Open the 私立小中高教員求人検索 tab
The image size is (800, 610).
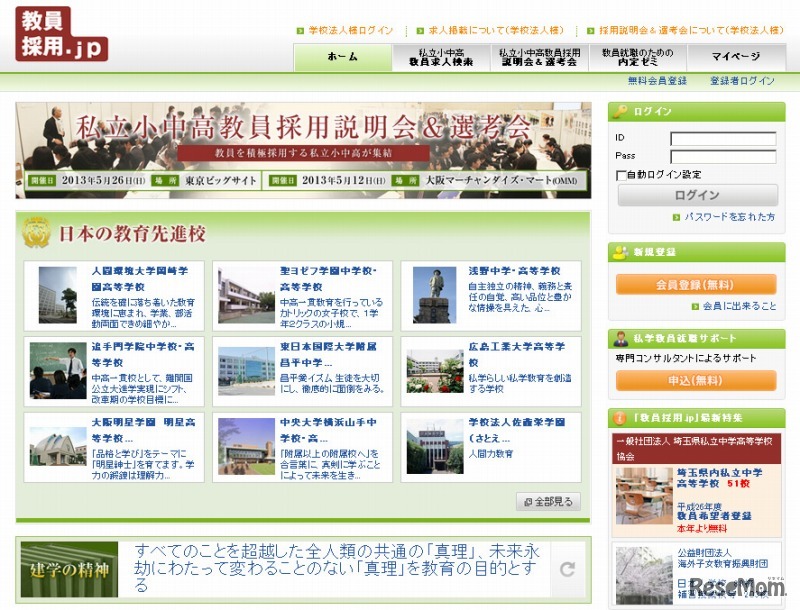pyautogui.click(x=441, y=57)
